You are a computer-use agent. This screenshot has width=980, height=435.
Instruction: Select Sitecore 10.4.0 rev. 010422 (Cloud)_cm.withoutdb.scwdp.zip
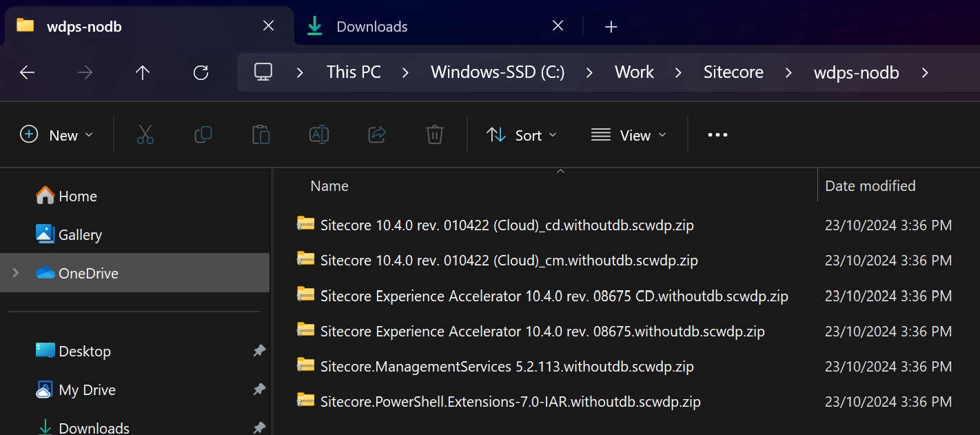pos(509,260)
